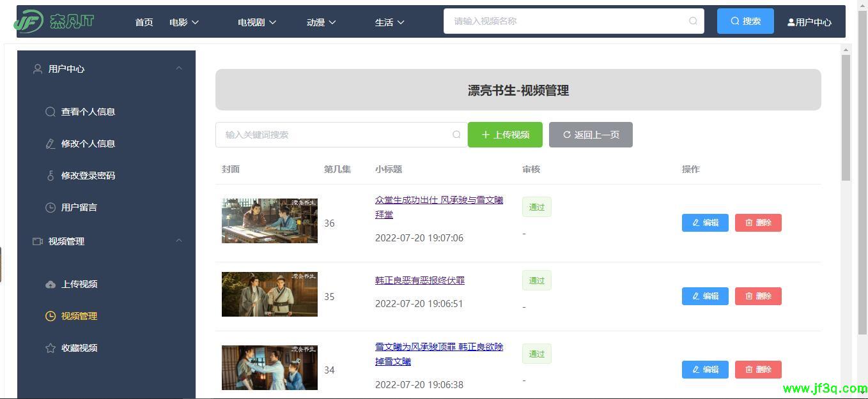This screenshot has height=399, width=868.
Task: Open 修改登录密码 key item
Action: [x=88, y=176]
